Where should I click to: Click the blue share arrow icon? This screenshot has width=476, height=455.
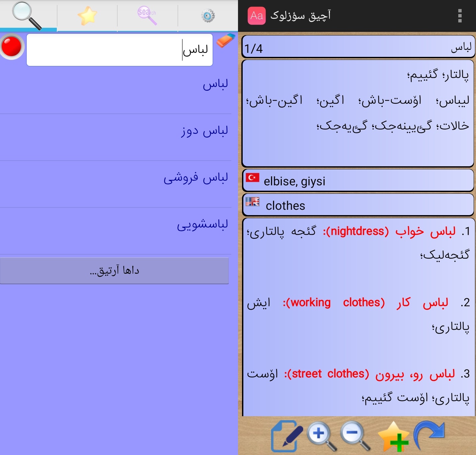point(430,435)
